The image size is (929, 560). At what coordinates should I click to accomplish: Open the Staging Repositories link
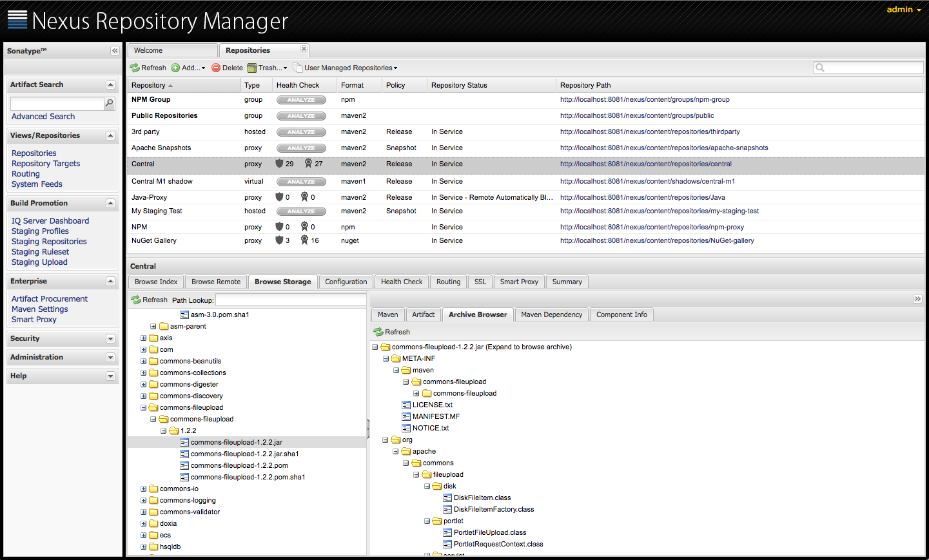pos(49,242)
